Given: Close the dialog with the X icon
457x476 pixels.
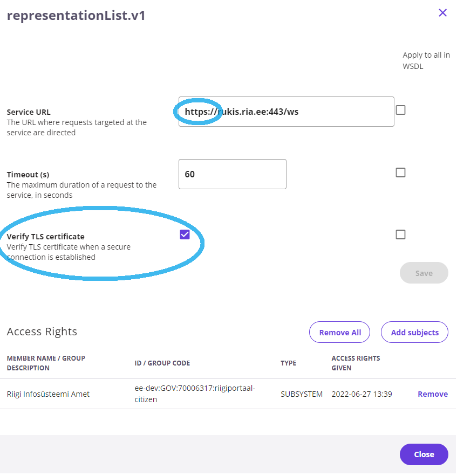Looking at the screenshot, I should pyautogui.click(x=442, y=13).
